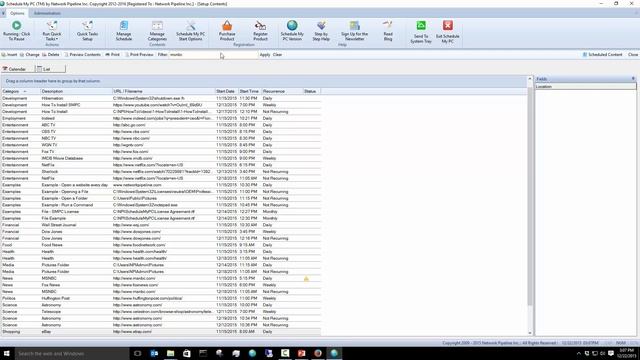The image size is (640, 360).
Task: Click Delete in the toolbar
Action: pos(51,54)
